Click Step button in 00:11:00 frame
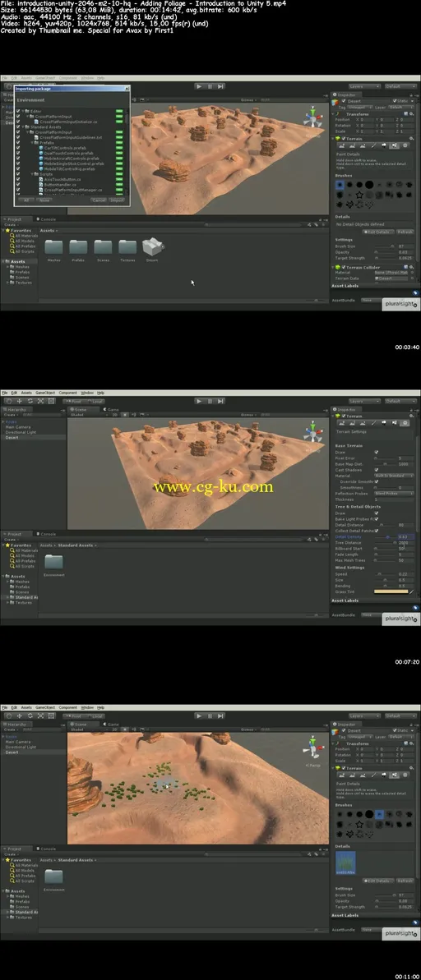Image resolution: width=421 pixels, height=980 pixels. click(x=221, y=716)
